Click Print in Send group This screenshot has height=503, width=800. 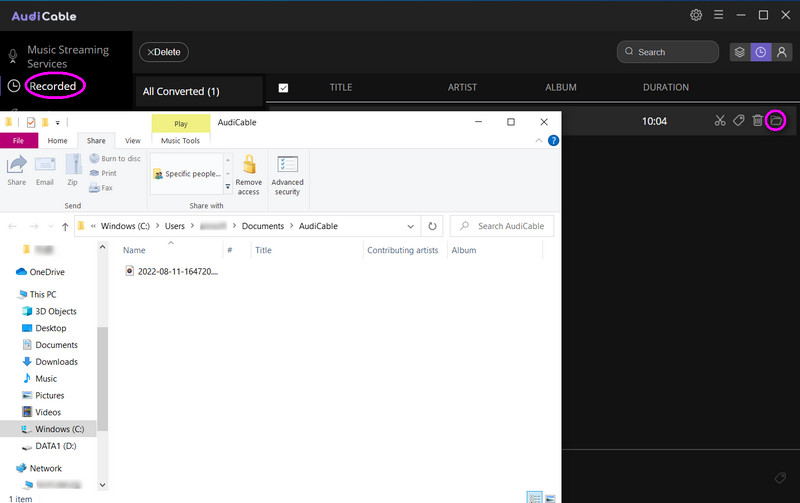click(103, 173)
